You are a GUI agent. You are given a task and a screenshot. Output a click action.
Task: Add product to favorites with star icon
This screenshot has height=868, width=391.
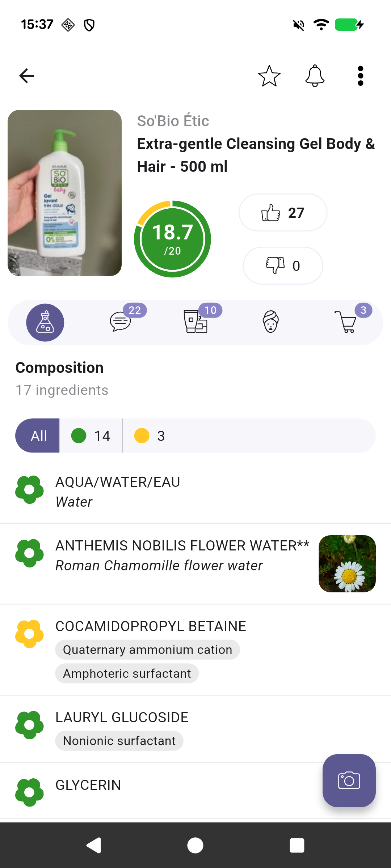click(x=269, y=76)
